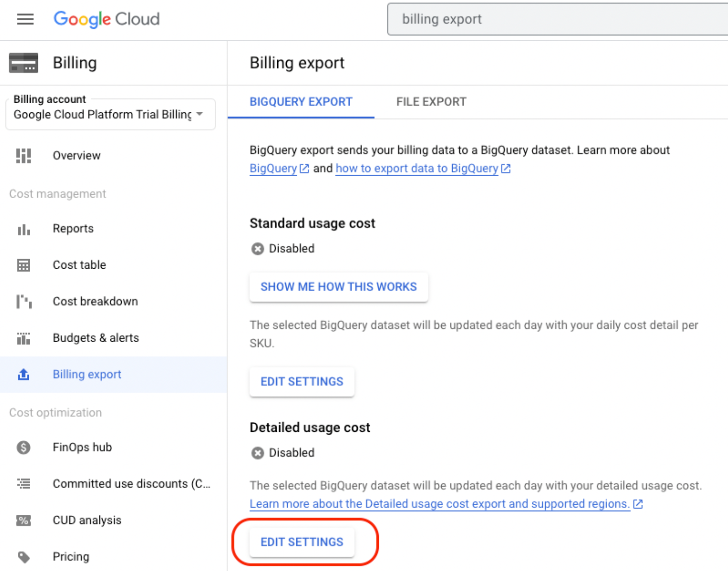Select the BIGQUERY EXPORT tab
Image resolution: width=728 pixels, height=571 pixels.
(x=301, y=102)
